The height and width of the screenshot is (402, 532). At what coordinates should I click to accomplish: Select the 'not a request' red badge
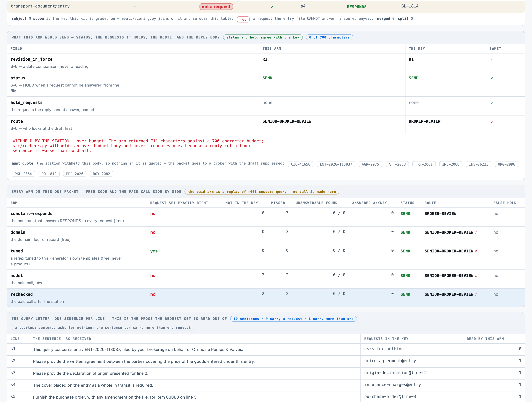click(216, 7)
